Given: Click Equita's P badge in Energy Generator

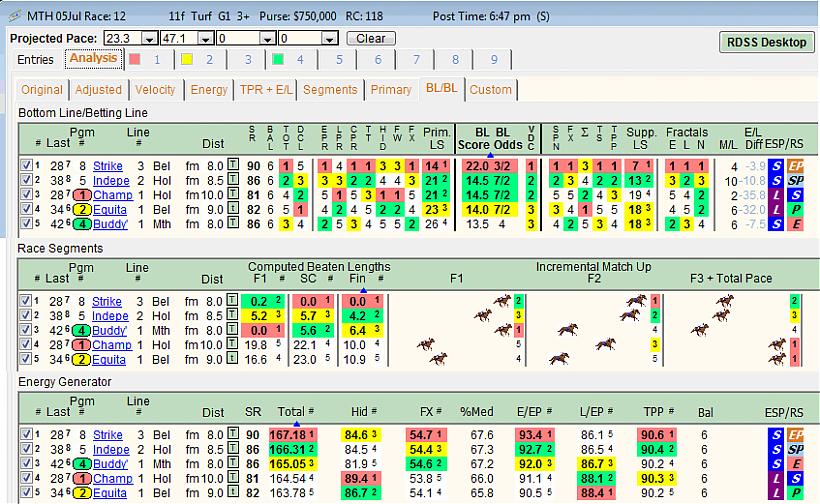Looking at the screenshot, I should click(795, 492).
